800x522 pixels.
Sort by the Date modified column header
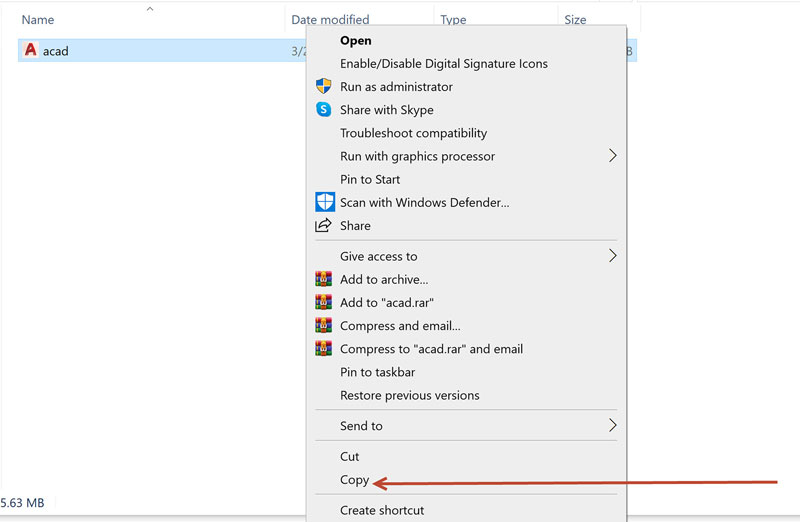tap(330, 19)
